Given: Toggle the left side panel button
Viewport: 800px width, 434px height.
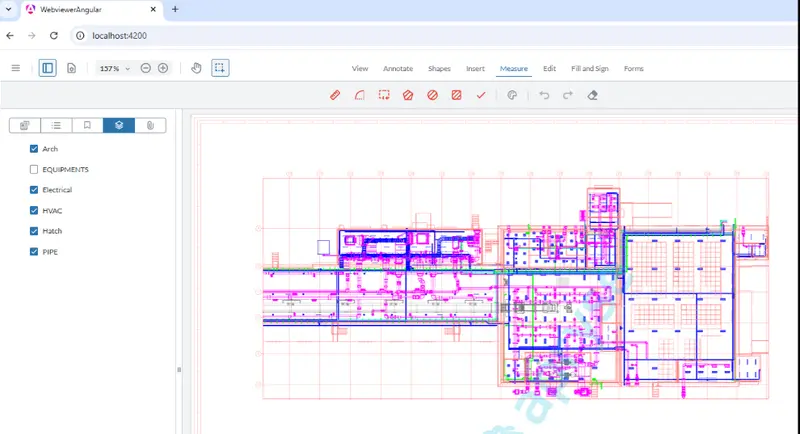Looking at the screenshot, I should point(47,68).
